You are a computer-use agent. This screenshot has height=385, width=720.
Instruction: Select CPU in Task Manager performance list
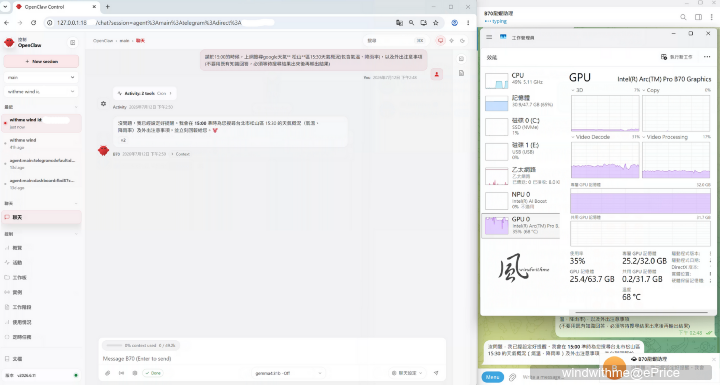coord(521,79)
